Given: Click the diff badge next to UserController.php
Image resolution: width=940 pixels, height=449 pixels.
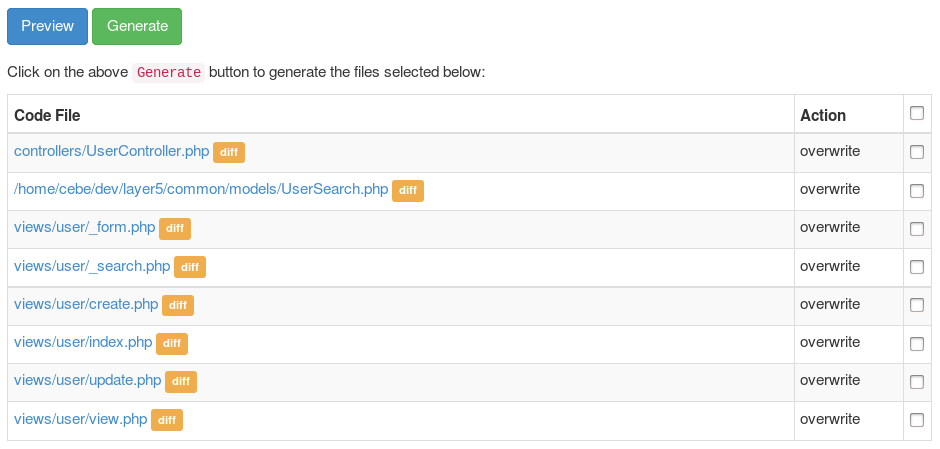Looking at the screenshot, I should pos(229,152).
